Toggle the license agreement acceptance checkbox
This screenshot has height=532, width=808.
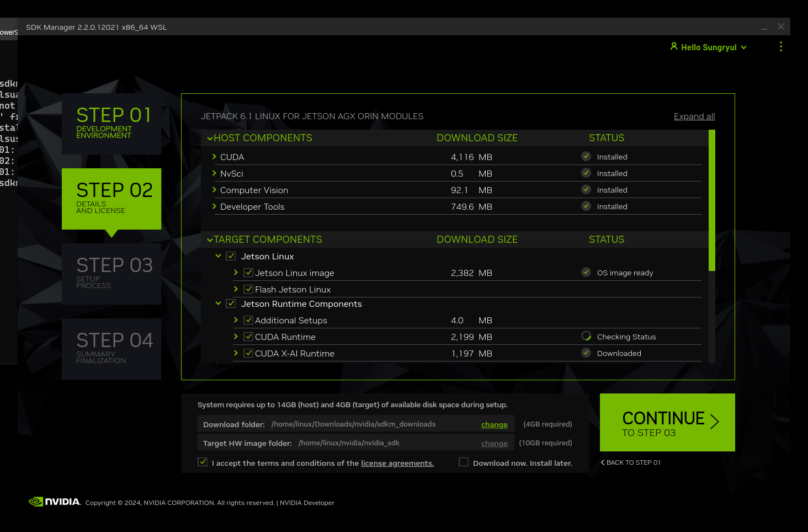(203, 462)
